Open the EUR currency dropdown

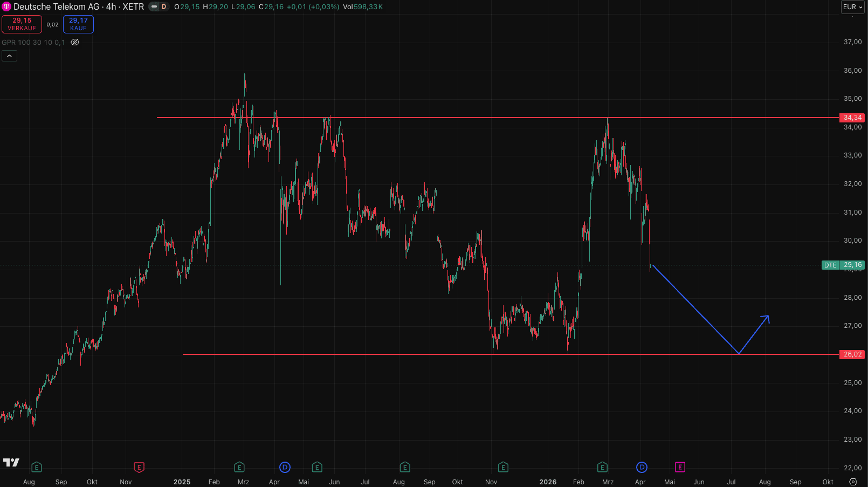pyautogui.click(x=852, y=7)
